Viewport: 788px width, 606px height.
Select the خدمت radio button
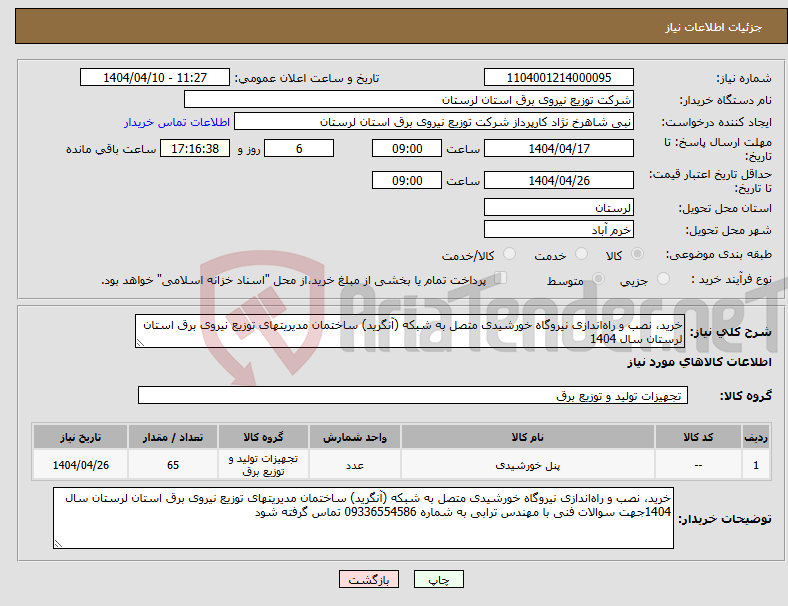pyautogui.click(x=581, y=254)
